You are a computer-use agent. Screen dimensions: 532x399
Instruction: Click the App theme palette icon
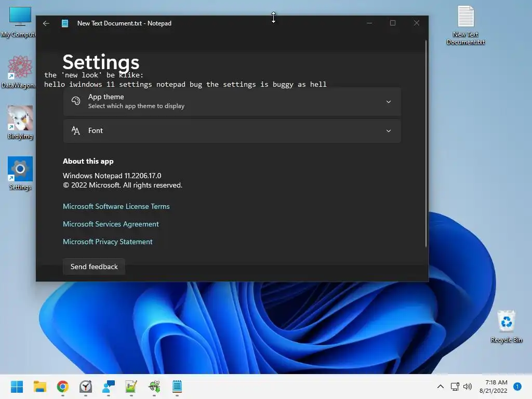click(76, 101)
